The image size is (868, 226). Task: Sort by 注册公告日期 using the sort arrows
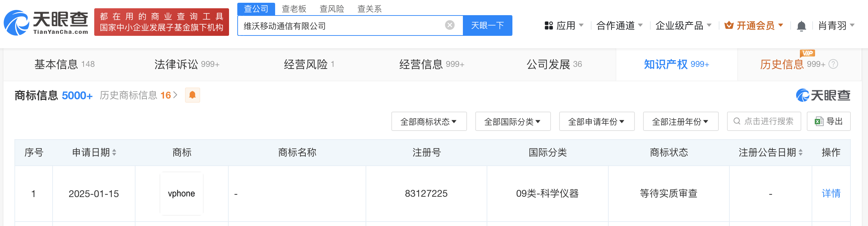[801, 152]
